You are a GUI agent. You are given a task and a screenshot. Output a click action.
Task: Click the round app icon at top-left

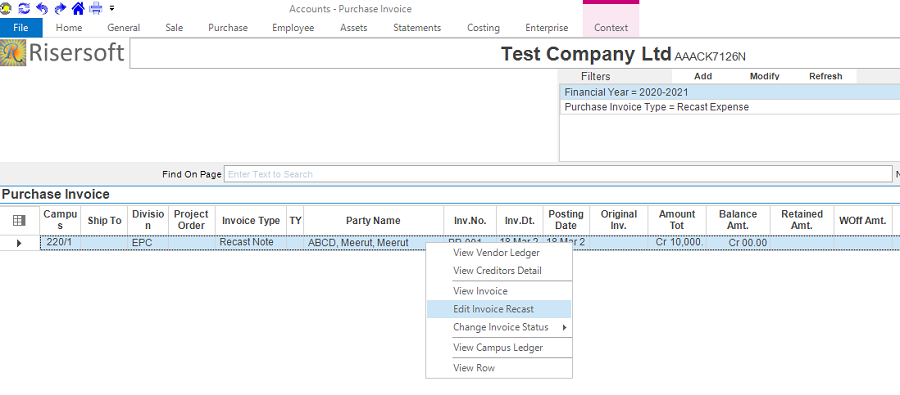click(5, 8)
